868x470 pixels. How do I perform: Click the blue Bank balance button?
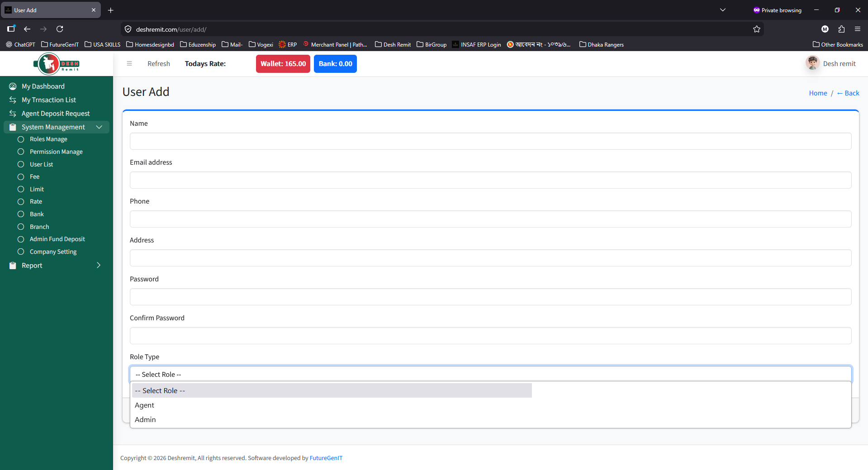tap(335, 64)
